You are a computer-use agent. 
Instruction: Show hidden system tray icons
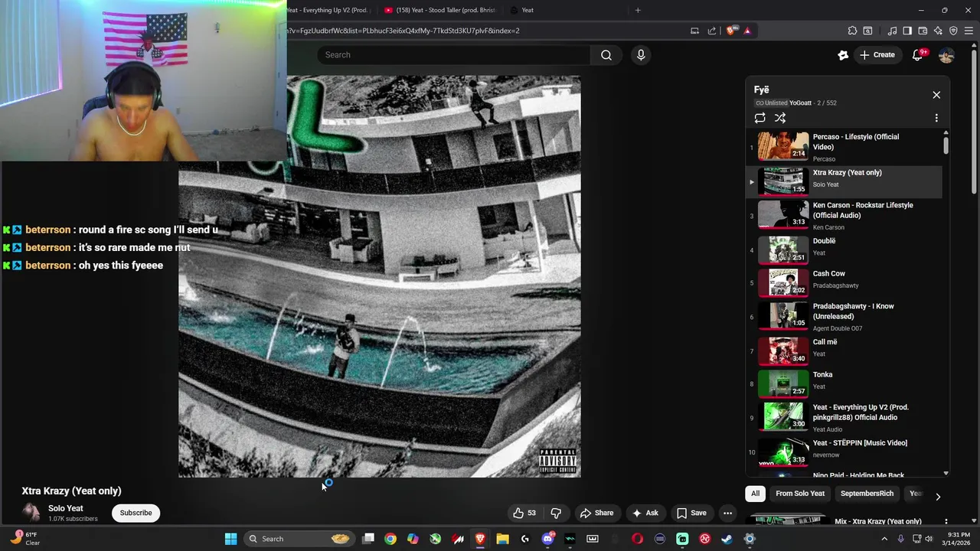pyautogui.click(x=884, y=539)
